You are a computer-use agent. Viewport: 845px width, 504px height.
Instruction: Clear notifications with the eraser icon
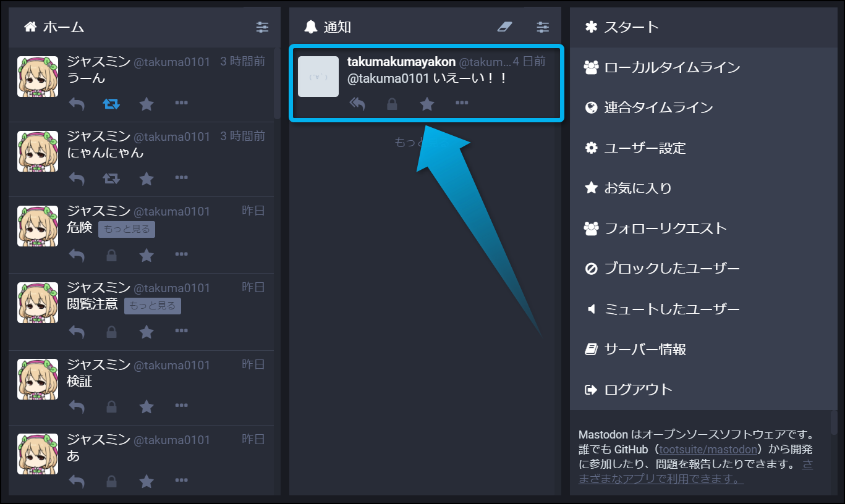click(x=505, y=27)
